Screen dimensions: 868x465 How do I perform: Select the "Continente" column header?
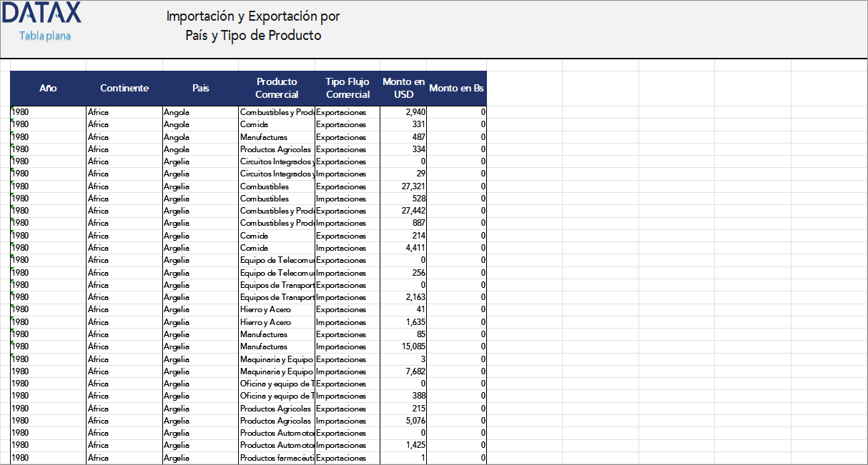tap(124, 88)
